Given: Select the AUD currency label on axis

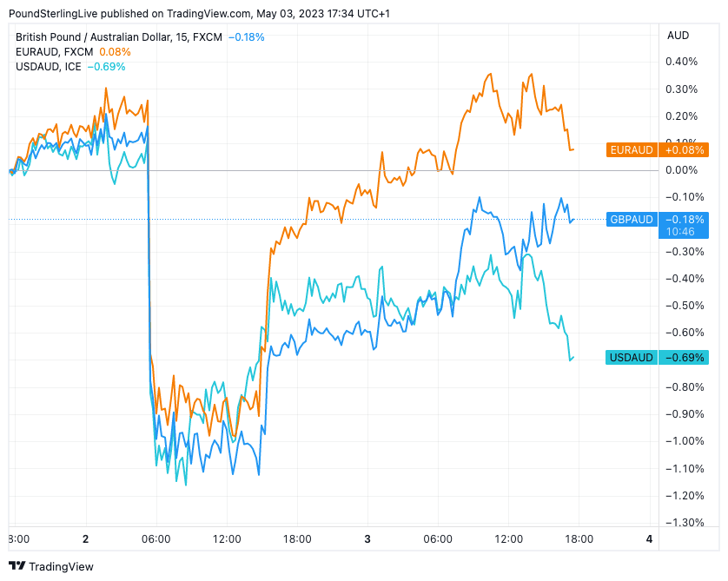Looking at the screenshot, I should (x=678, y=36).
